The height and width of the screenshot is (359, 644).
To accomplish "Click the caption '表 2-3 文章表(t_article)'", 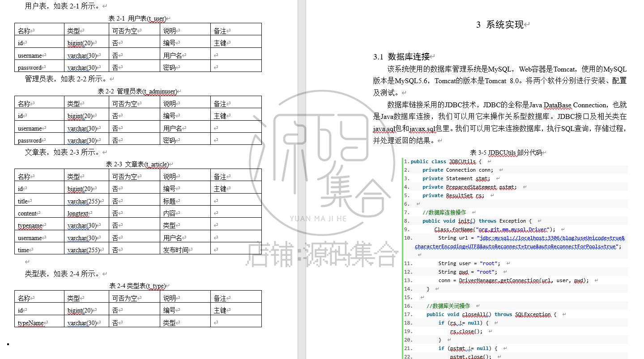I will coord(137,164).
